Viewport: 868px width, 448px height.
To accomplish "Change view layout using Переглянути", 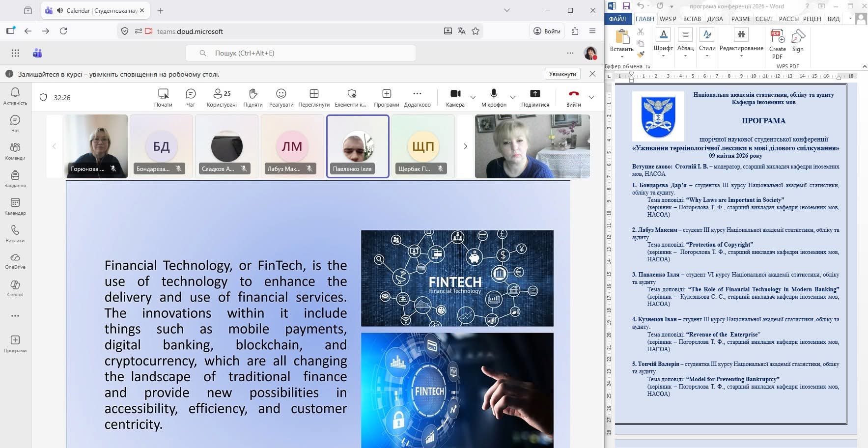I will [x=314, y=97].
